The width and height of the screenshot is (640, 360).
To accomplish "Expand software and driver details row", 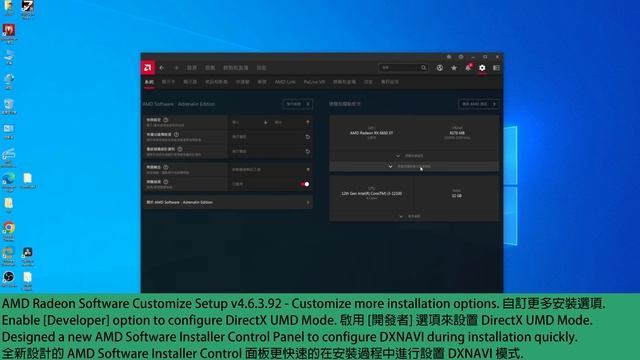I will pos(414,167).
